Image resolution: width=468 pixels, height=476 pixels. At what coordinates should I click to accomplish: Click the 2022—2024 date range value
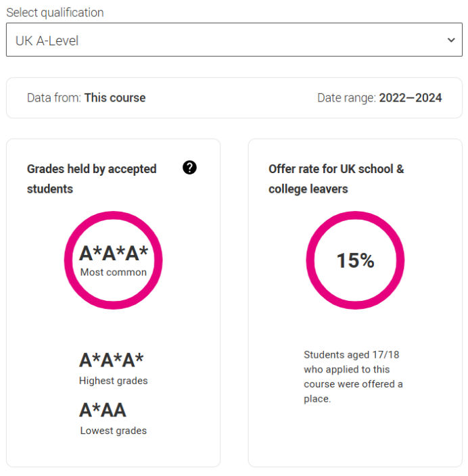411,98
